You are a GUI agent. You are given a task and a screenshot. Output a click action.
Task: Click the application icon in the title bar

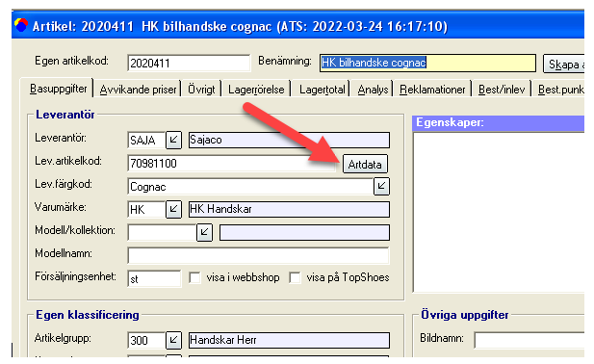pos(21,25)
